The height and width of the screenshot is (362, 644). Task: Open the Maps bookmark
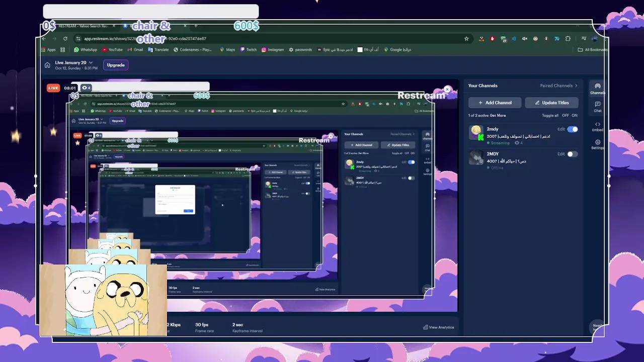click(227, 50)
